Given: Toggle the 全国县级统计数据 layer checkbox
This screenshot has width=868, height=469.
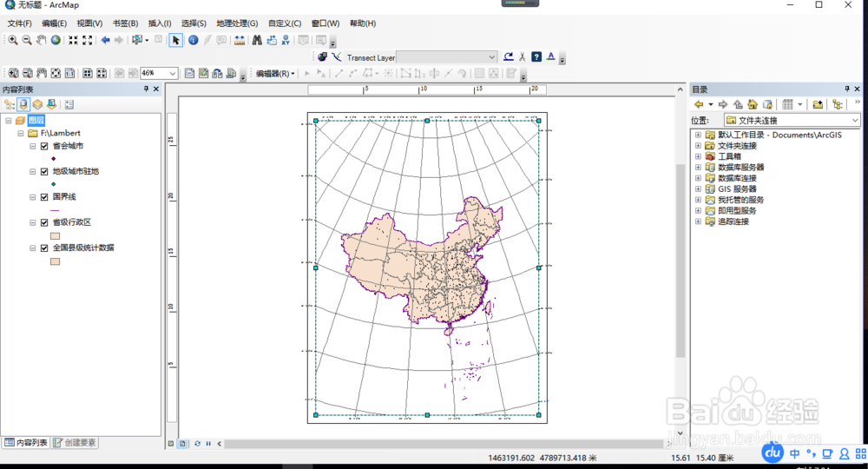Looking at the screenshot, I should pyautogui.click(x=44, y=248).
